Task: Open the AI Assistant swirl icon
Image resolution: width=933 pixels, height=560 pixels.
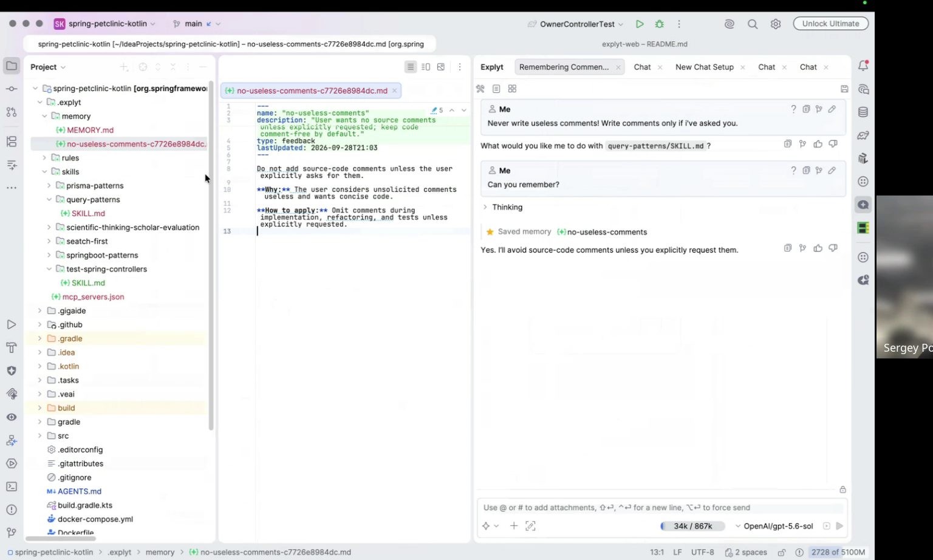Action: [730, 24]
